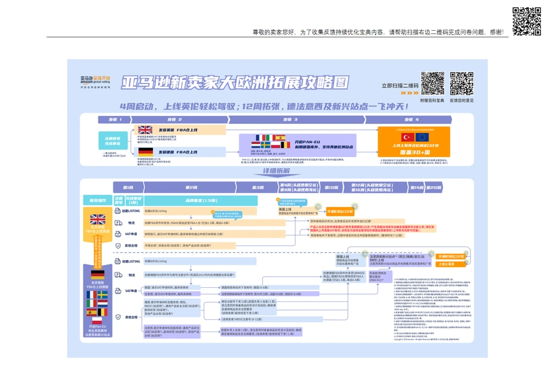
Task: Click the 开启PAN-EU text in step 3
Action: (x=307, y=142)
